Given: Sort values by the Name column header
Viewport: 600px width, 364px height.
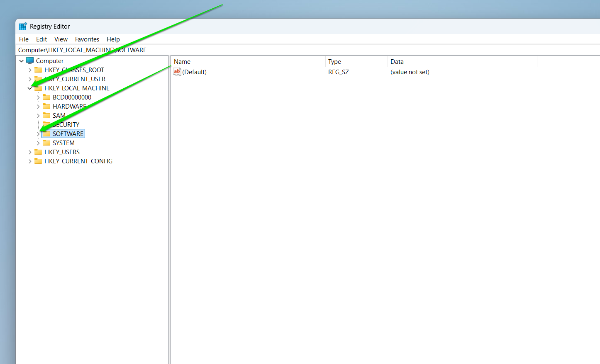Looking at the screenshot, I should point(248,61).
